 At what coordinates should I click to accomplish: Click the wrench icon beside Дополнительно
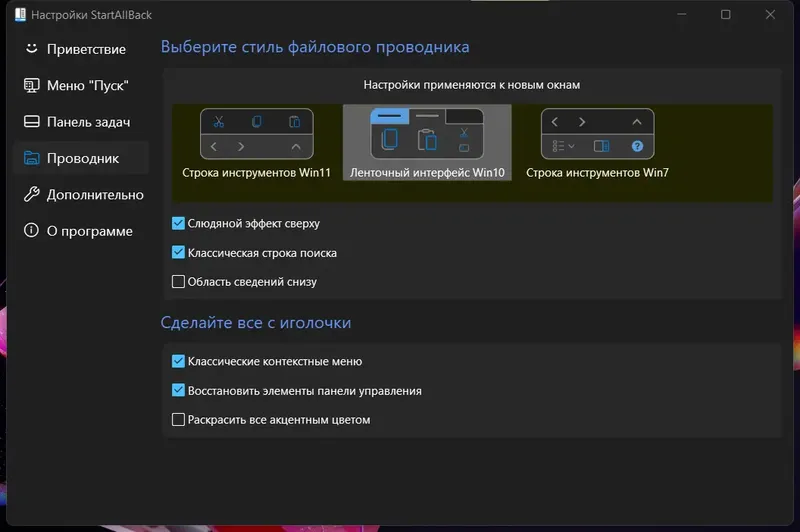(32, 194)
